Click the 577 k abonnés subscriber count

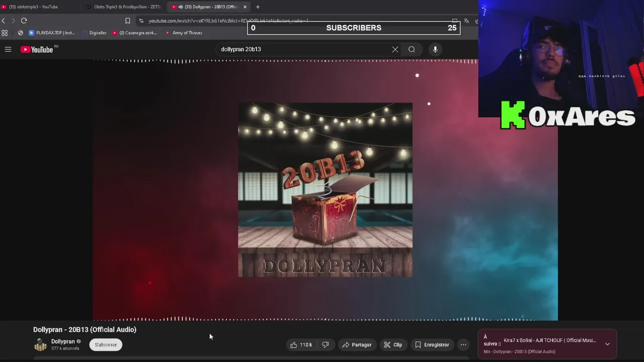click(x=65, y=348)
